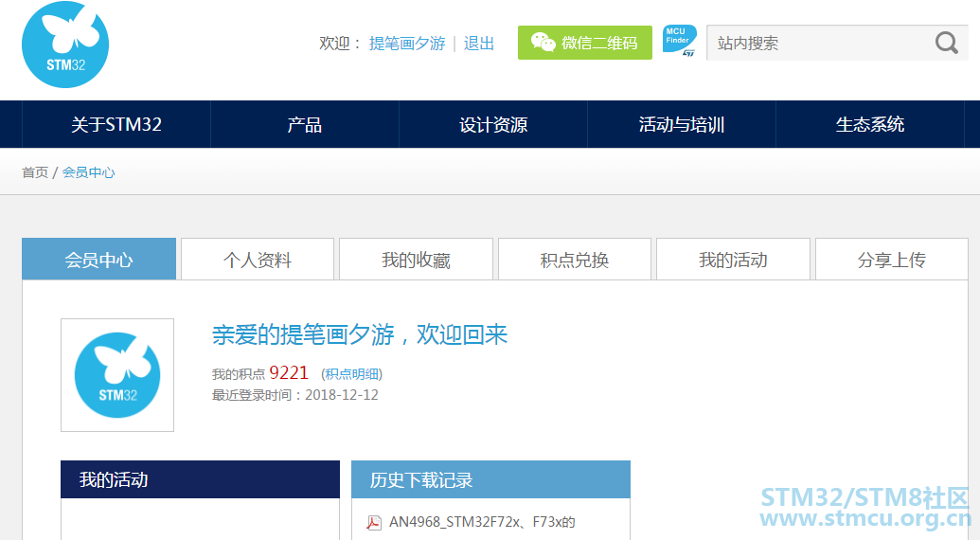Open the 活动与培训 navigation menu

(x=681, y=124)
